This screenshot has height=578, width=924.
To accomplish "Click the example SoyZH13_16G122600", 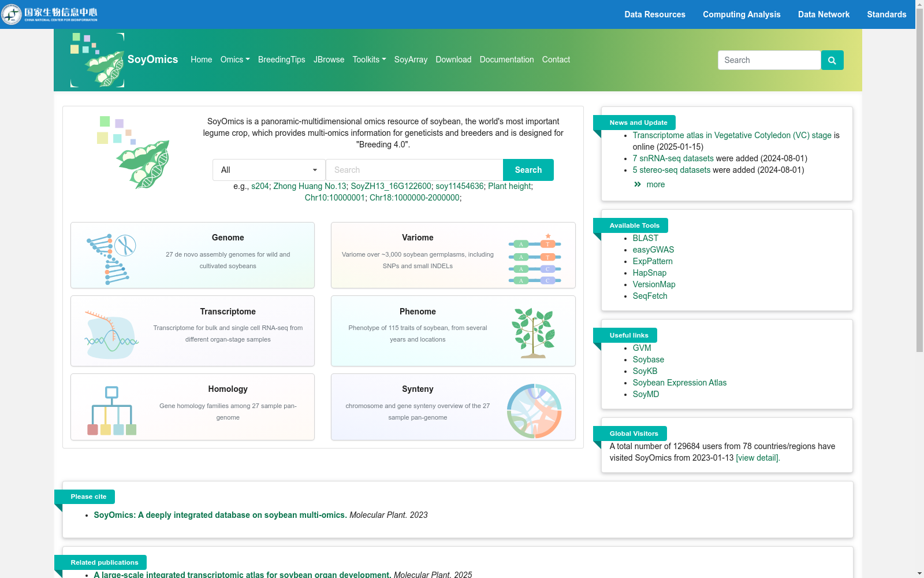I will (391, 186).
